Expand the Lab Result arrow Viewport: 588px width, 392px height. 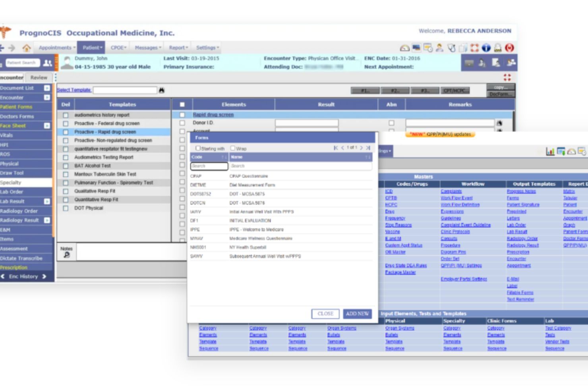(x=47, y=201)
